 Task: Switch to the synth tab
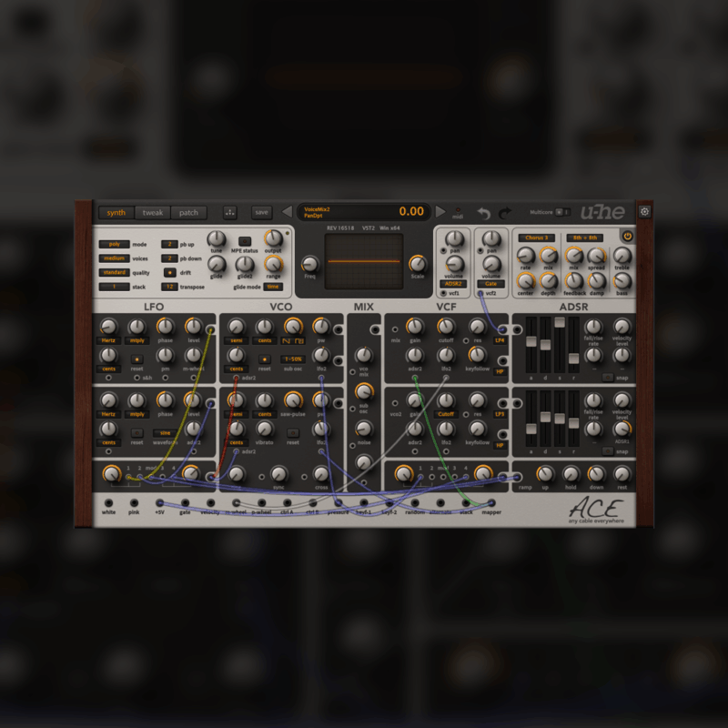click(116, 213)
